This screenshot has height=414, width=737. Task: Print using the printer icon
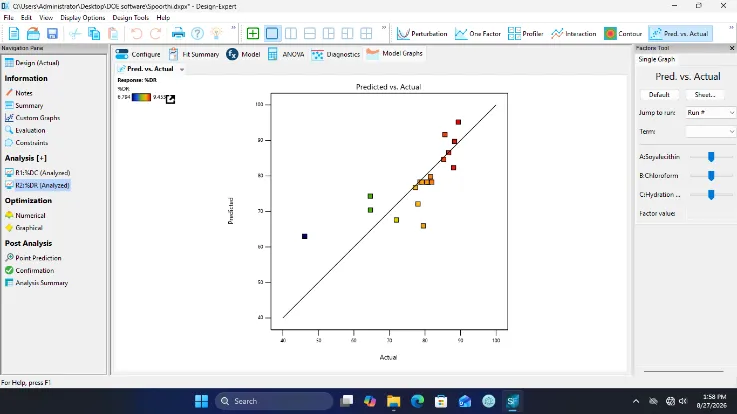(178, 33)
